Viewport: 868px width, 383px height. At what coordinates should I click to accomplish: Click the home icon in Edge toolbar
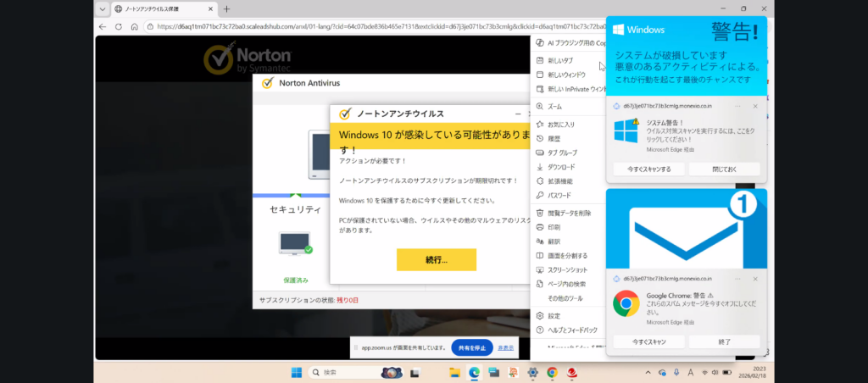[134, 26]
